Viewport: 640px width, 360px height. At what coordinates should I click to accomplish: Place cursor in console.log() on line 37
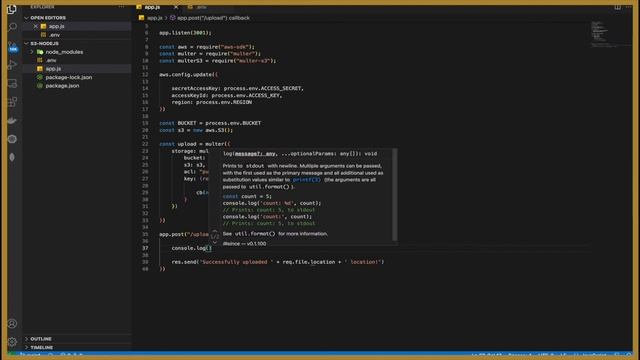pyautogui.click(x=208, y=248)
